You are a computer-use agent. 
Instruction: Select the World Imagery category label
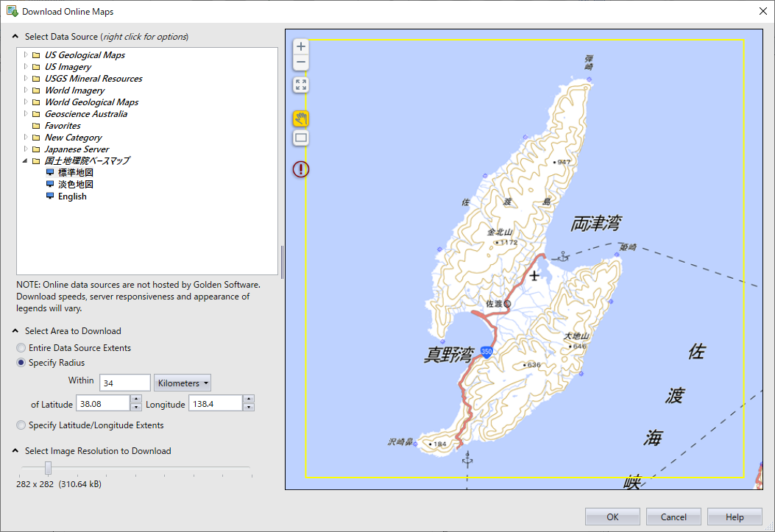pyautogui.click(x=74, y=91)
